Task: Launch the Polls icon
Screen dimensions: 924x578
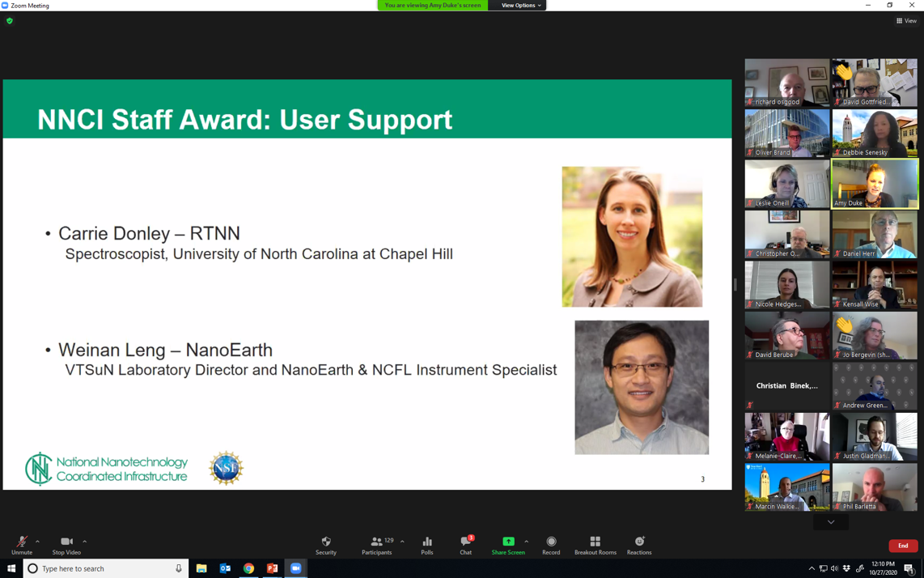Action: [427, 542]
